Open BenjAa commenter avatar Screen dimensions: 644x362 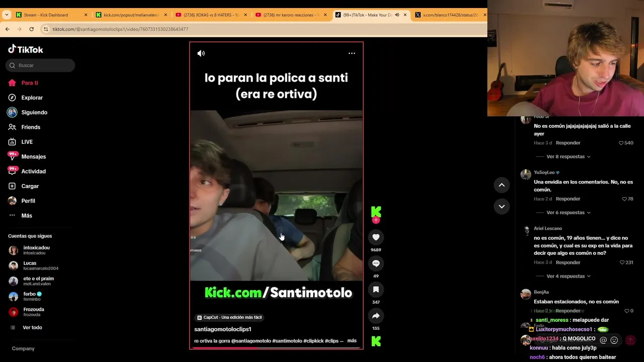click(526, 294)
